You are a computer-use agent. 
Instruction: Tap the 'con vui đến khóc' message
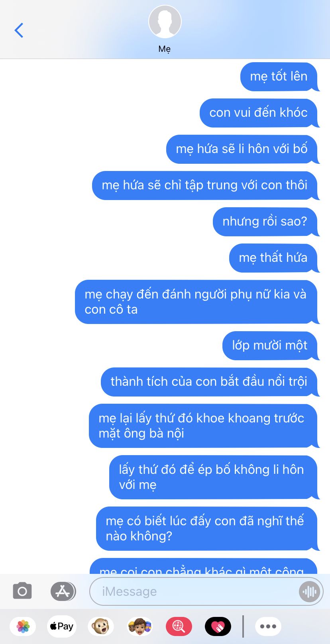(259, 113)
